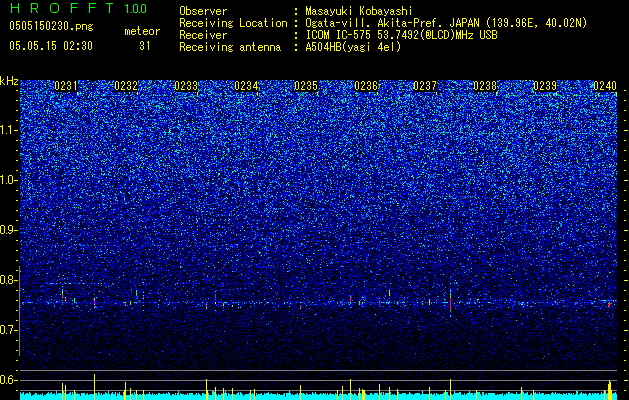Click the date stamp 05.05.15 02:30
Screen dimensions: 629x400
(51, 46)
